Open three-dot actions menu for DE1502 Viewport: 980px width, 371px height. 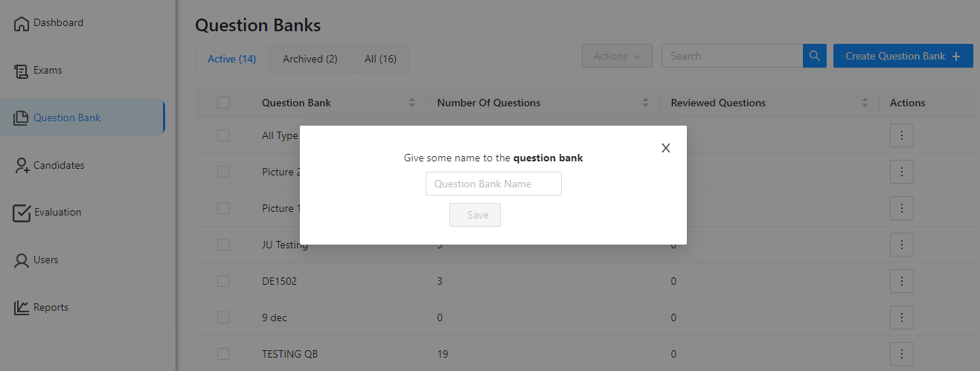(x=901, y=281)
